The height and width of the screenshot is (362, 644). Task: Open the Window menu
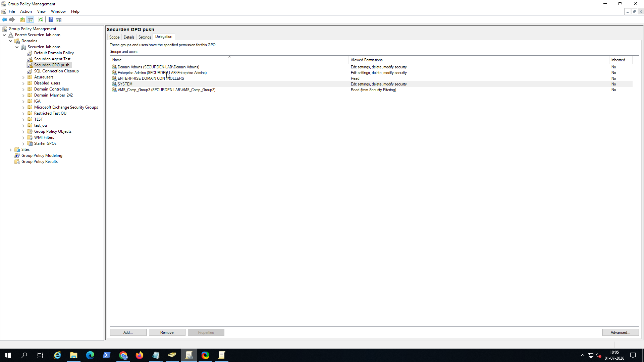coord(58,11)
